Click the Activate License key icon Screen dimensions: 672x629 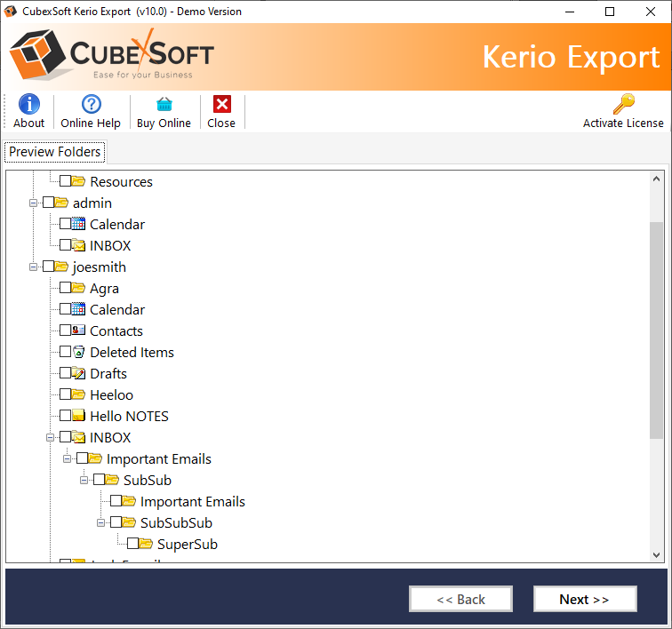624,104
